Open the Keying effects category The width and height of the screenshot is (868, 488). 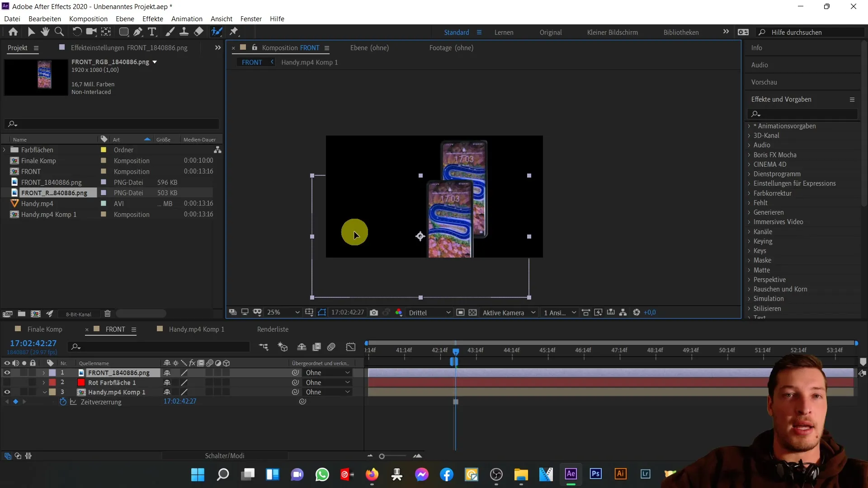(763, 241)
